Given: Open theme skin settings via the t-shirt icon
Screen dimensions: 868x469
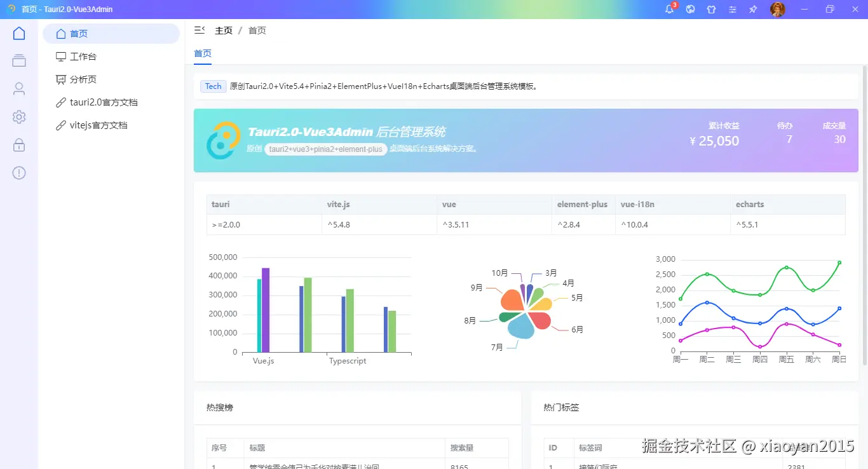Looking at the screenshot, I should coord(711,10).
